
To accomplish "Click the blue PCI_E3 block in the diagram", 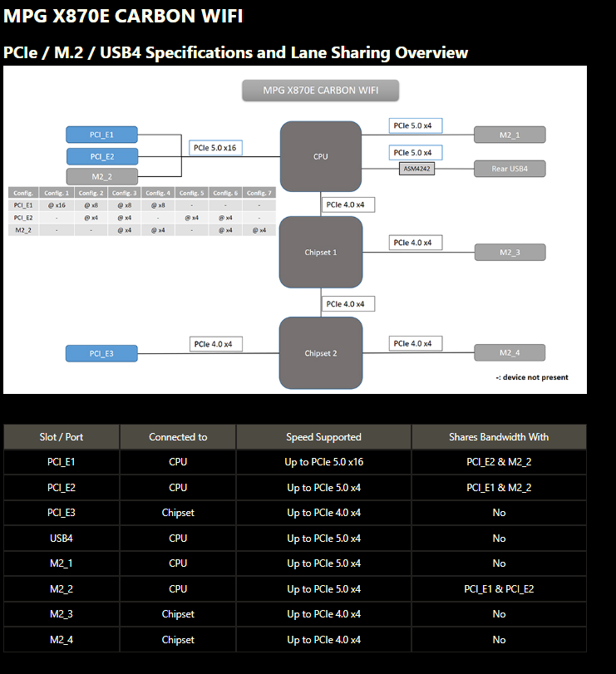I will (x=101, y=353).
